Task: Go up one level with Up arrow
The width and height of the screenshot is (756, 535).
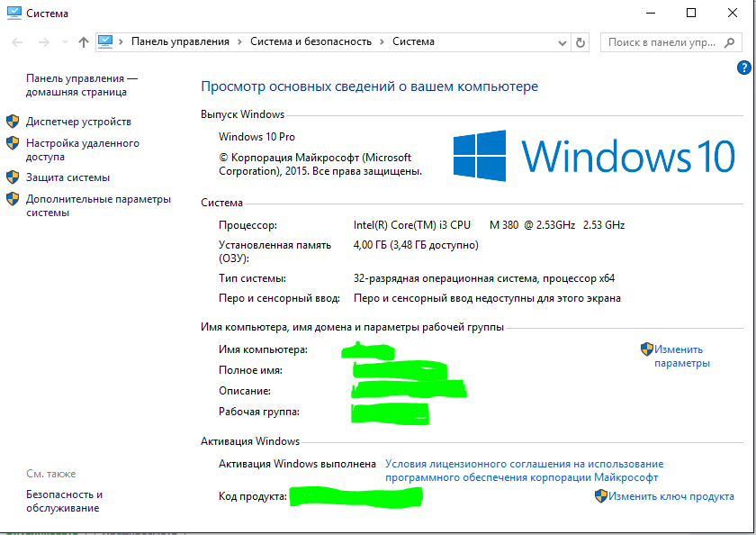Action: click(84, 42)
